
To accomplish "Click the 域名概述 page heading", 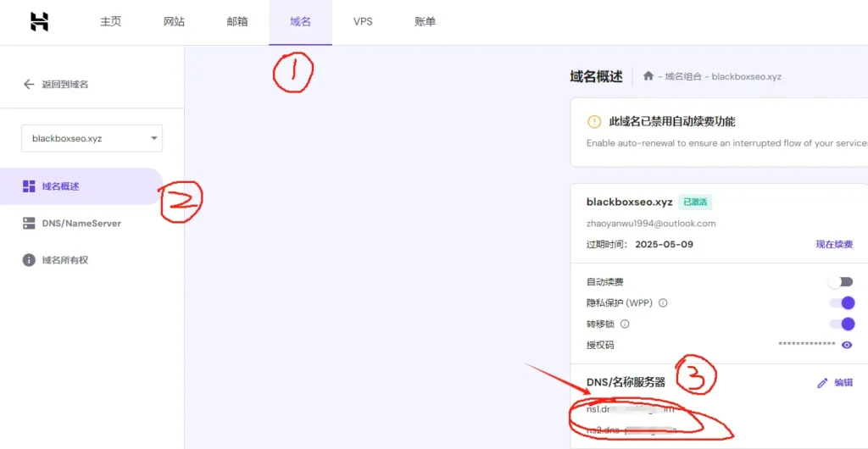I will pos(596,76).
